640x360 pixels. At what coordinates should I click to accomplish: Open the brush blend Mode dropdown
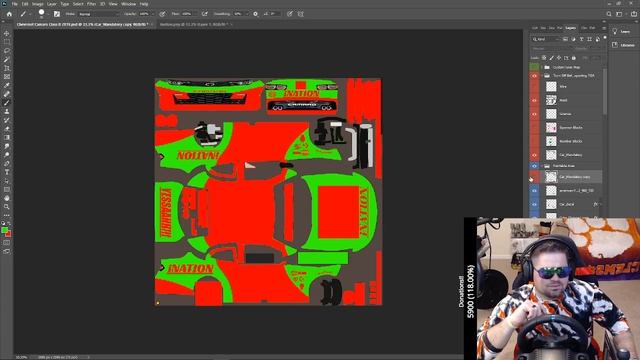point(98,14)
